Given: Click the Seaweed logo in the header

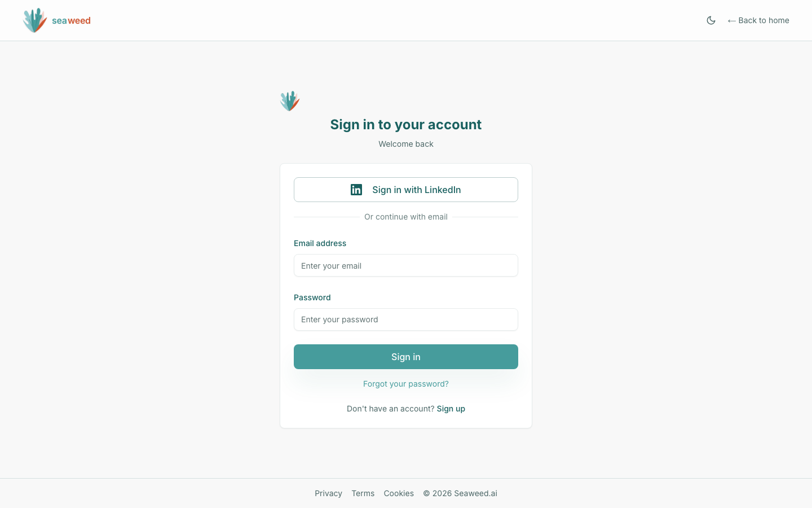Looking at the screenshot, I should (x=56, y=20).
